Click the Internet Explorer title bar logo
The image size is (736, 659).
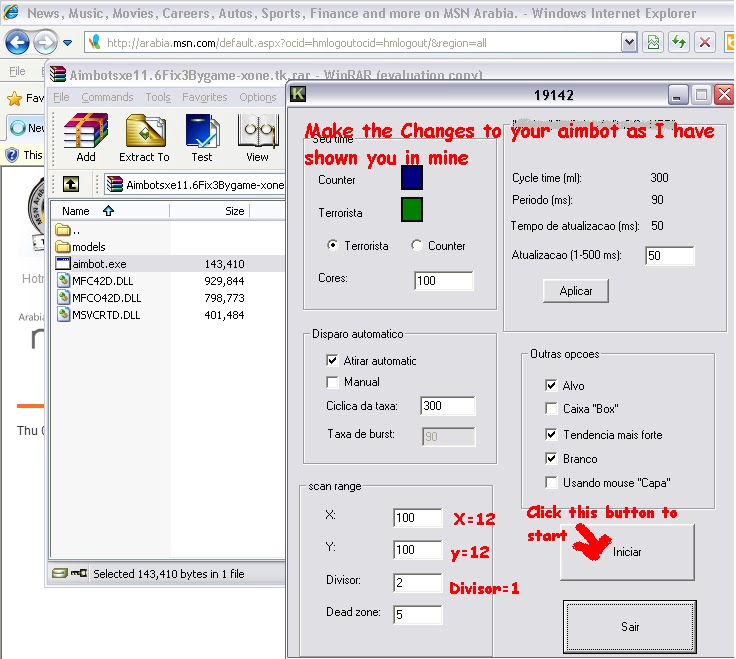(x=11, y=12)
